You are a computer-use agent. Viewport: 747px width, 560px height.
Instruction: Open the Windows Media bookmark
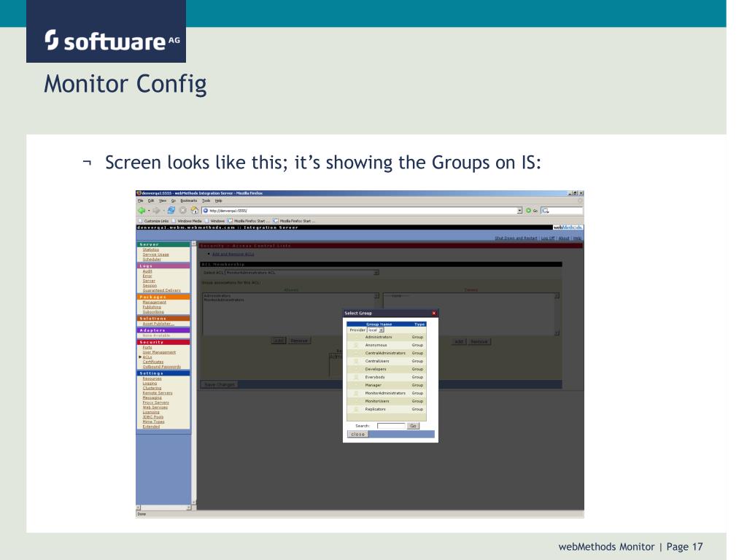coord(187,221)
